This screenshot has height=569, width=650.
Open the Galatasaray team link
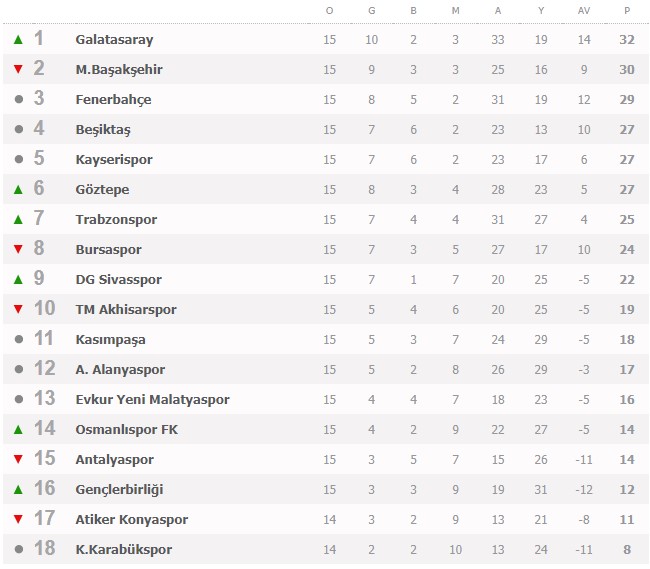pos(114,40)
